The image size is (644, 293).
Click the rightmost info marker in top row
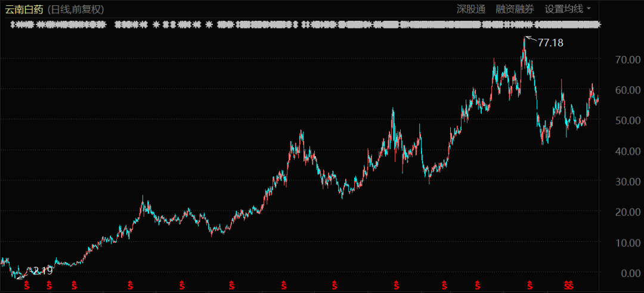pos(598,24)
